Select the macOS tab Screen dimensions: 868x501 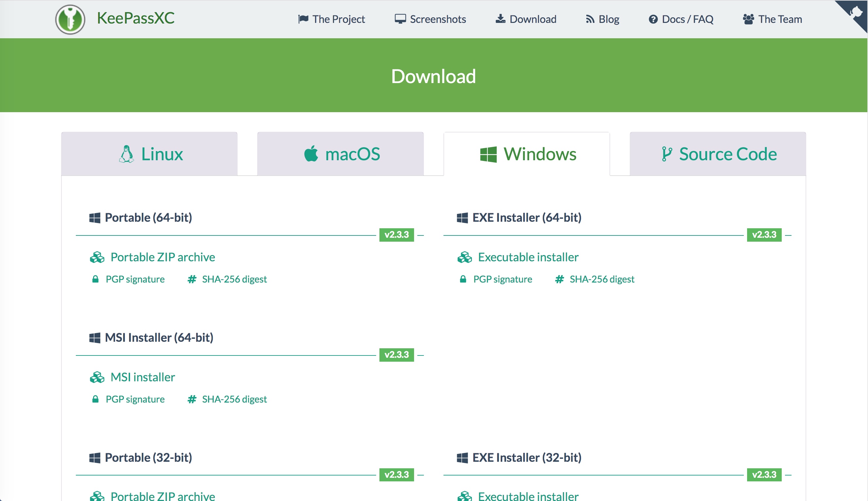click(x=340, y=154)
